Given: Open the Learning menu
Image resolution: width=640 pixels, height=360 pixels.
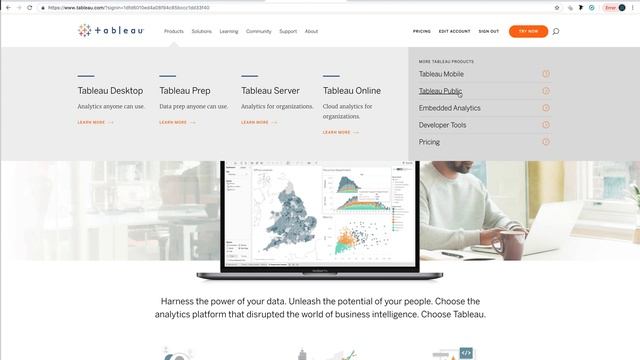Looking at the screenshot, I should [x=229, y=31].
